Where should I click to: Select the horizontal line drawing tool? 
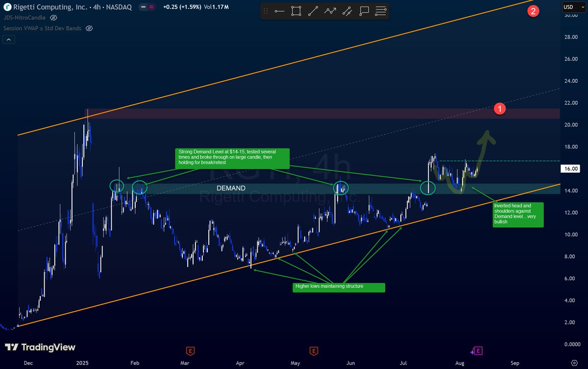coord(280,11)
